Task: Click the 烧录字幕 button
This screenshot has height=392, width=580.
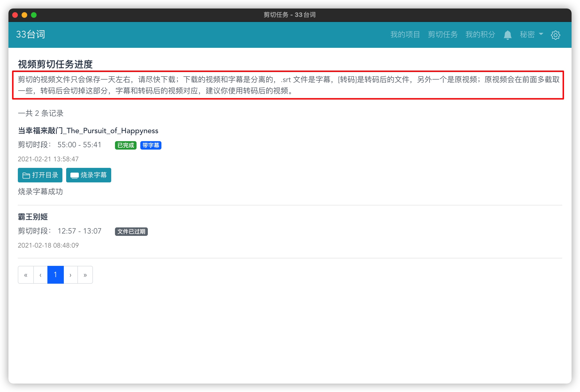Action: point(89,175)
